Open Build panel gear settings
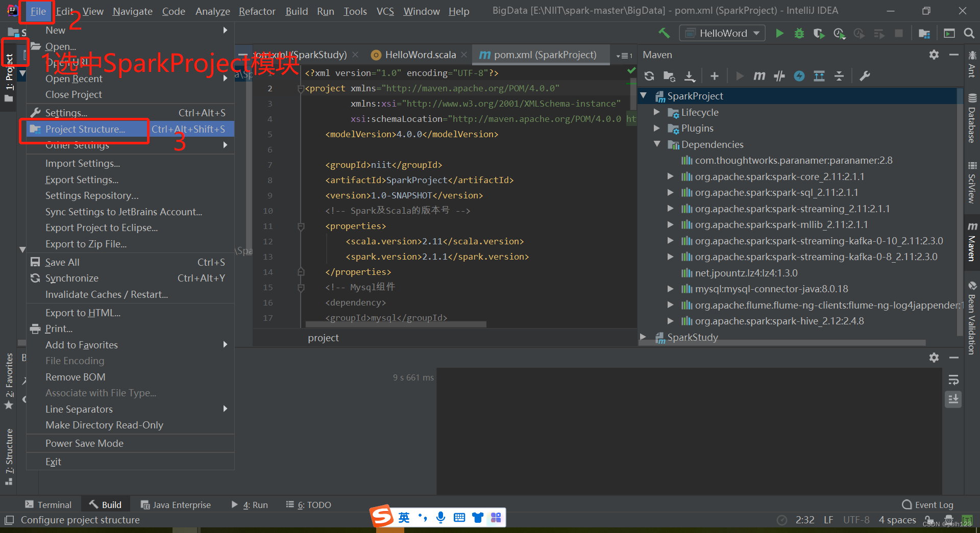The width and height of the screenshot is (980, 533). [x=934, y=358]
